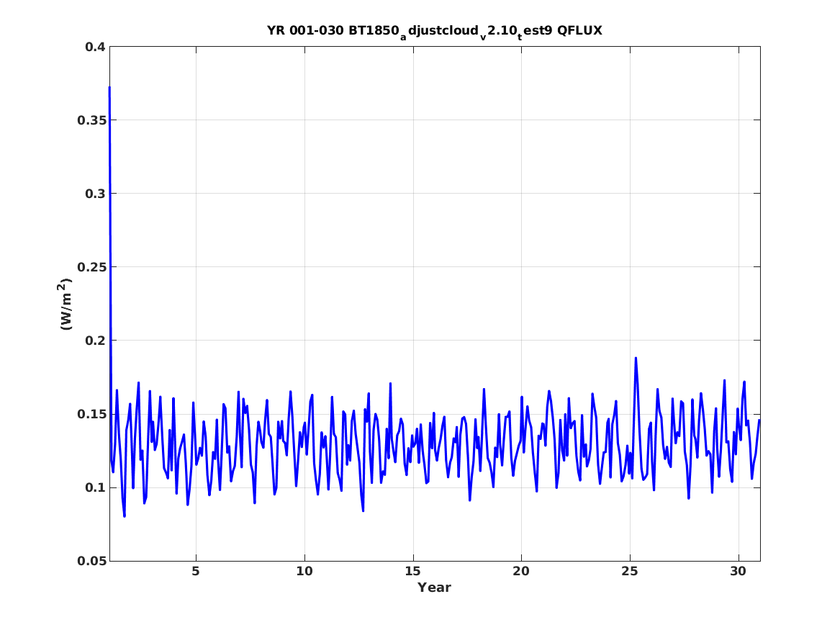Click the y-axis tick label 0.1
The height and width of the screenshot is (630, 840).
(x=95, y=488)
